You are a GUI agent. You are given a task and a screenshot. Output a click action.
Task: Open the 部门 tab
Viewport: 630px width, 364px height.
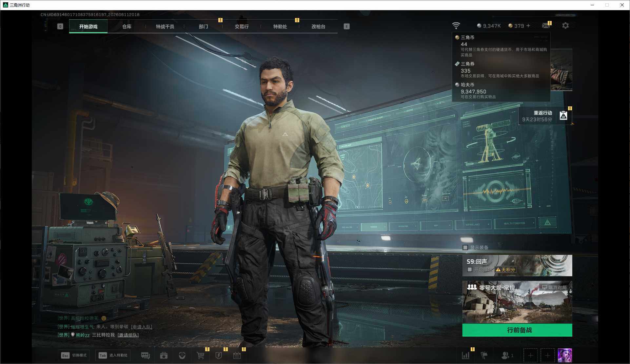point(203,27)
